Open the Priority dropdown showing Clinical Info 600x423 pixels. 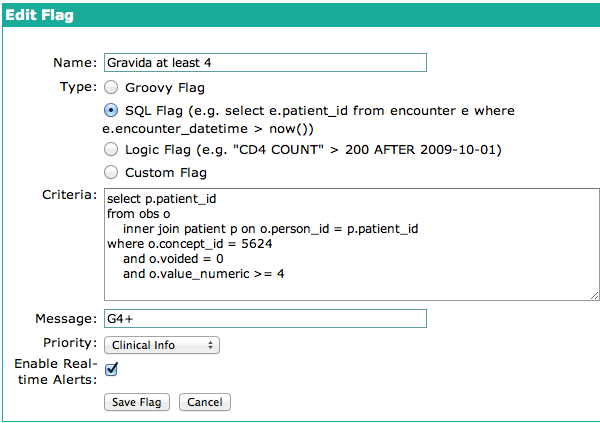pyautogui.click(x=162, y=345)
